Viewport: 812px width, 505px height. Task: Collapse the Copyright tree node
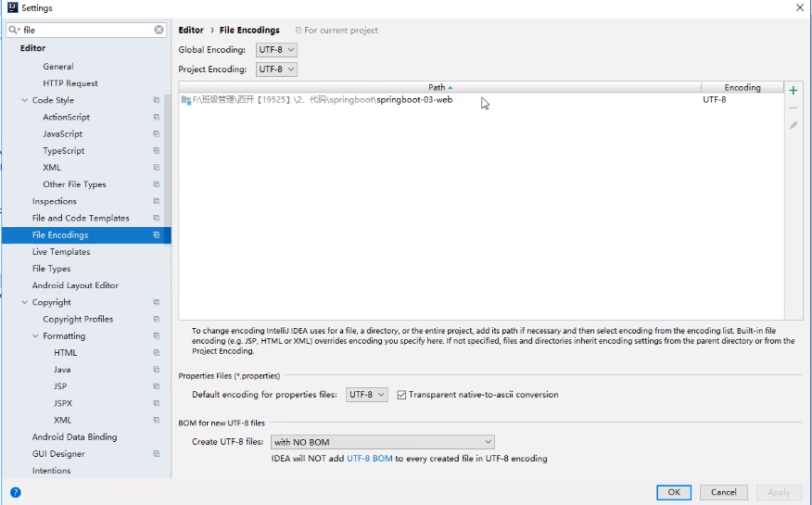pos(24,302)
